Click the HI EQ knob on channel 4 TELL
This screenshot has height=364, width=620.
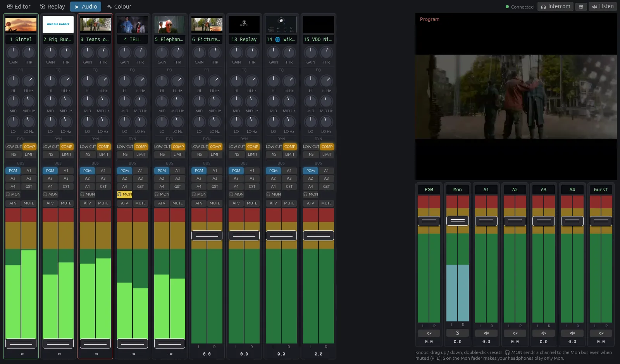(125, 81)
